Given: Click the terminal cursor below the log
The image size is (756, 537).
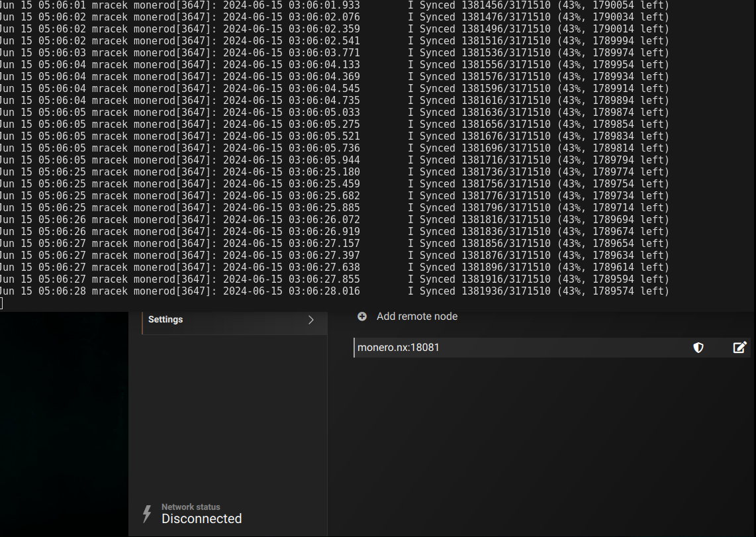Looking at the screenshot, I should 1,303.
